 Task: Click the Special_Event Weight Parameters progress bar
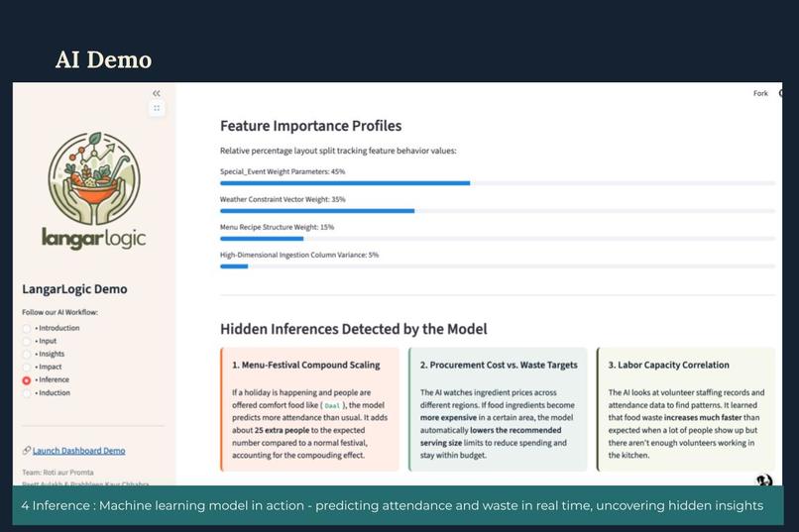coord(498,182)
